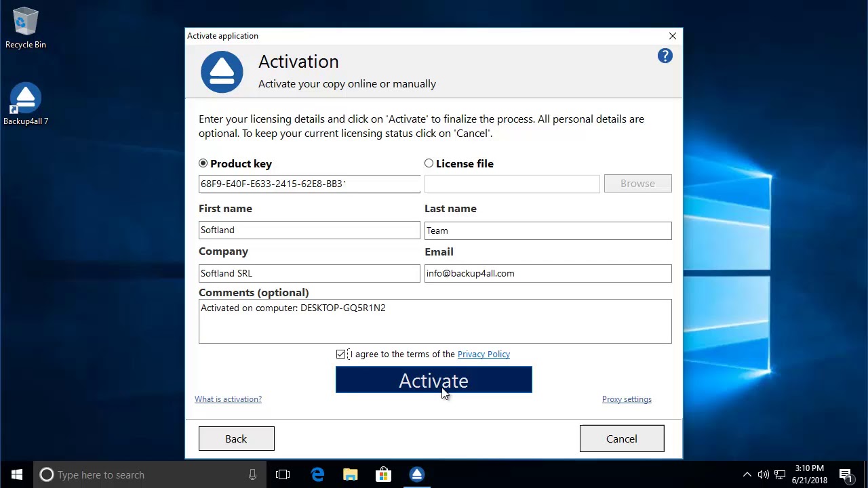The height and width of the screenshot is (488, 868).
Task: Open Proxy settings link
Action: click(627, 399)
